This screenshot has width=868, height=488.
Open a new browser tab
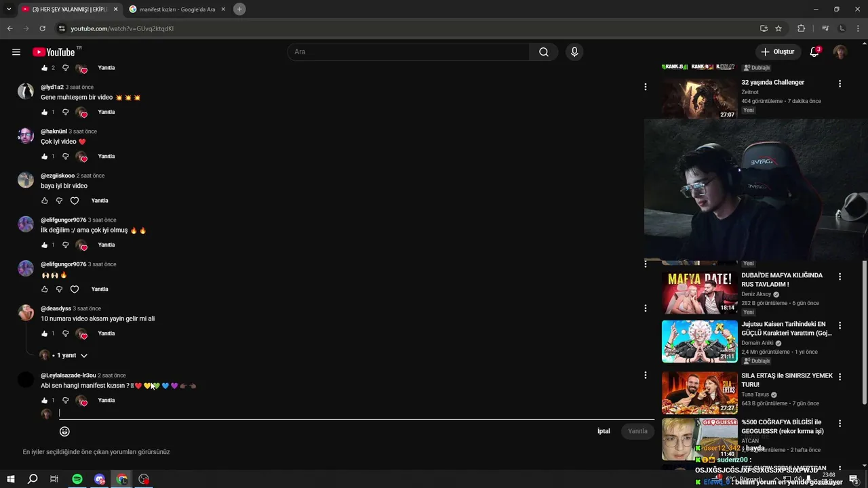(239, 9)
